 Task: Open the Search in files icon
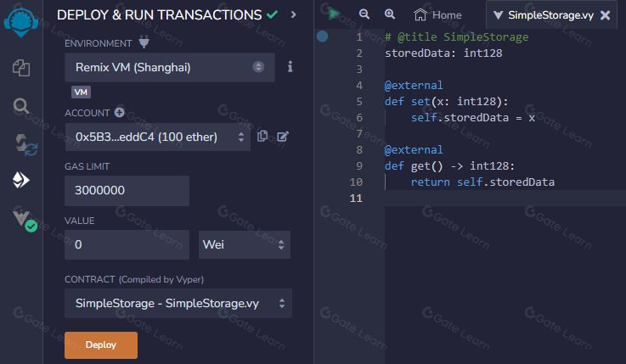click(x=21, y=106)
